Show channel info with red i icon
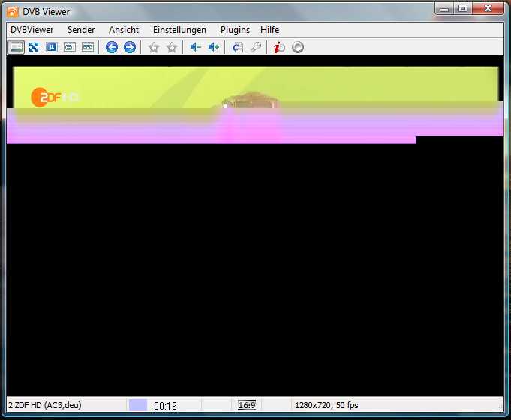511x420 pixels. pyautogui.click(x=279, y=47)
